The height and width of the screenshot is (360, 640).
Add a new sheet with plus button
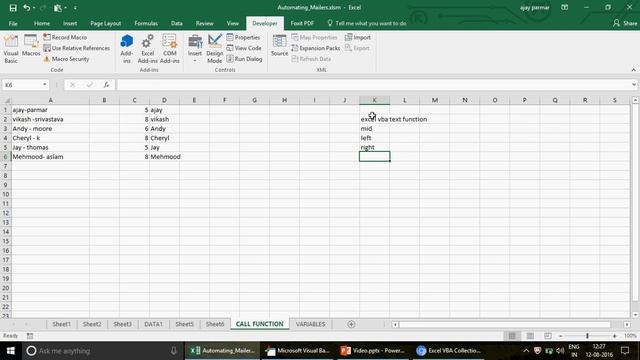tap(351, 324)
